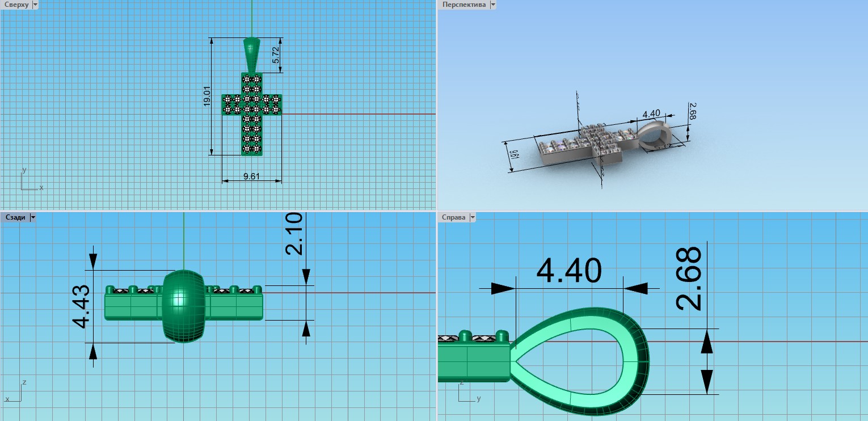Click the large 2.68 dimension in right view
The image size is (868, 421).
689,279
